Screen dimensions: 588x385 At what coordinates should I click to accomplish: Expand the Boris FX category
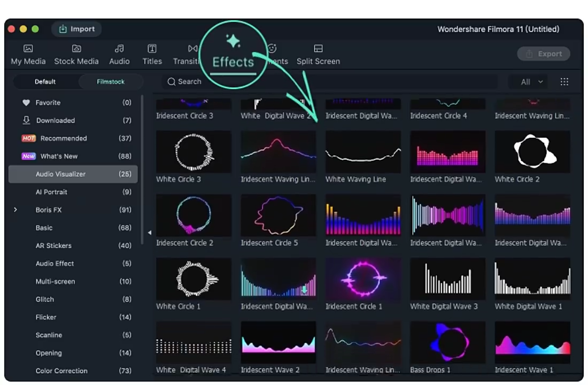tap(15, 210)
